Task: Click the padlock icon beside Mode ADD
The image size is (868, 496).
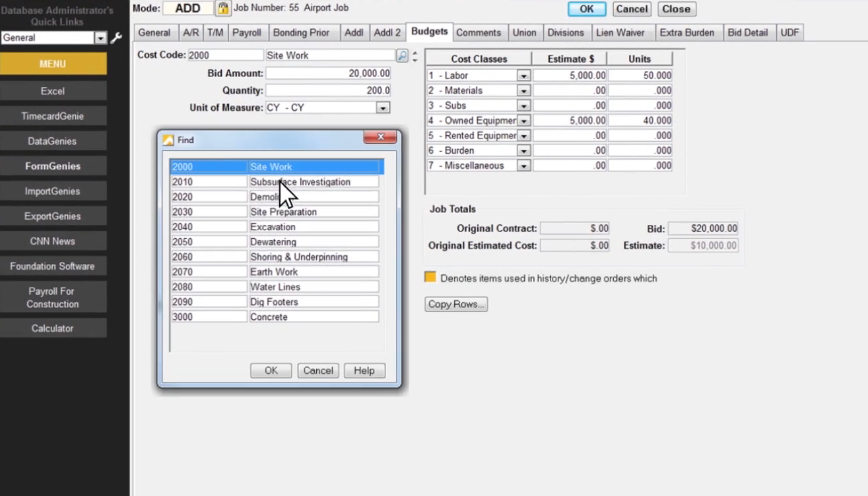Action: point(224,7)
